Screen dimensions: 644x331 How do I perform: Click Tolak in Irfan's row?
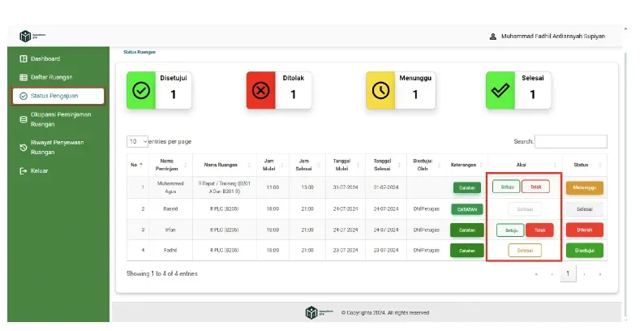pyautogui.click(x=539, y=230)
